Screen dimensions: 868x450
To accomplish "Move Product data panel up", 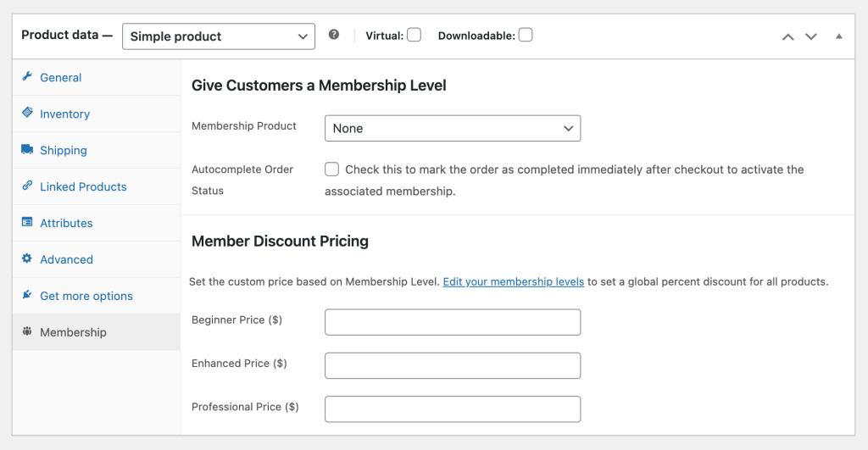I will tap(788, 36).
